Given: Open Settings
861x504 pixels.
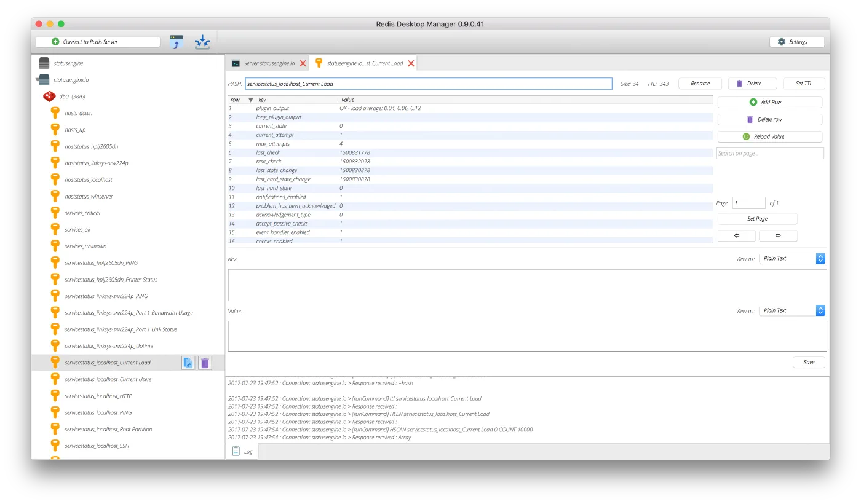Looking at the screenshot, I should (x=797, y=42).
